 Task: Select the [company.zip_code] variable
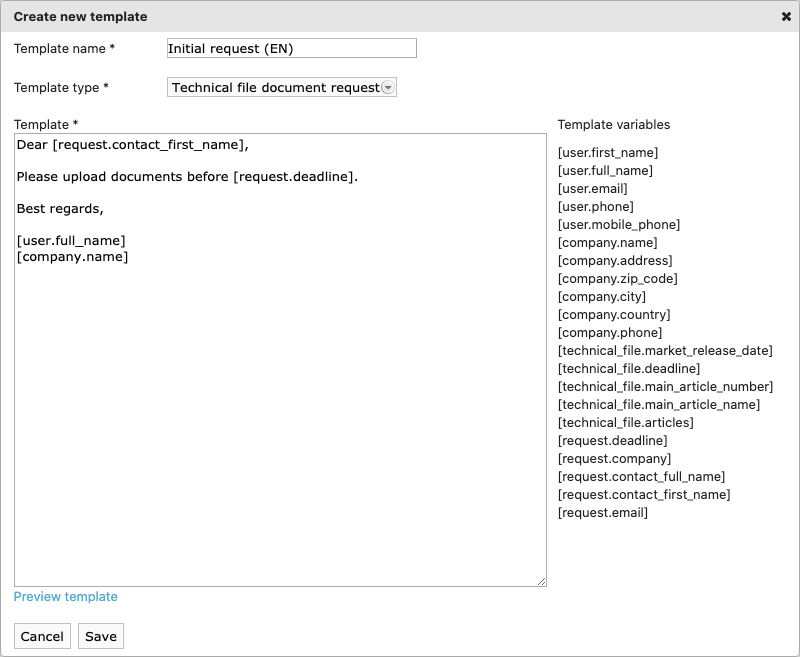617,279
